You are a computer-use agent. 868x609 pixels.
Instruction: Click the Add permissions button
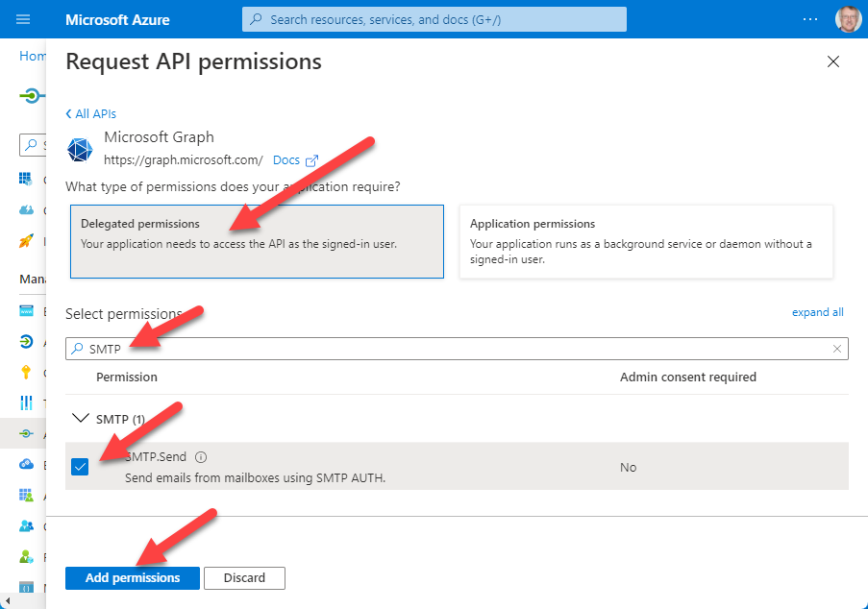[133, 577]
